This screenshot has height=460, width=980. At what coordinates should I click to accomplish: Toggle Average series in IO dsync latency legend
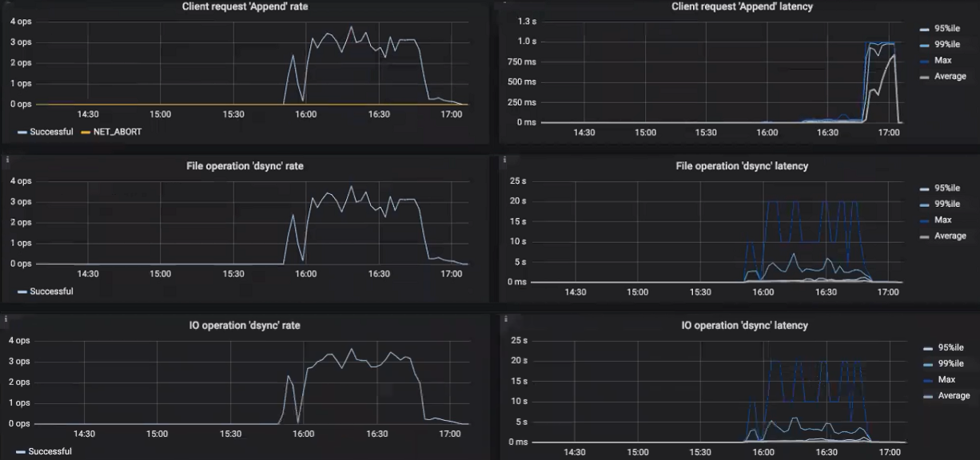[952, 395]
